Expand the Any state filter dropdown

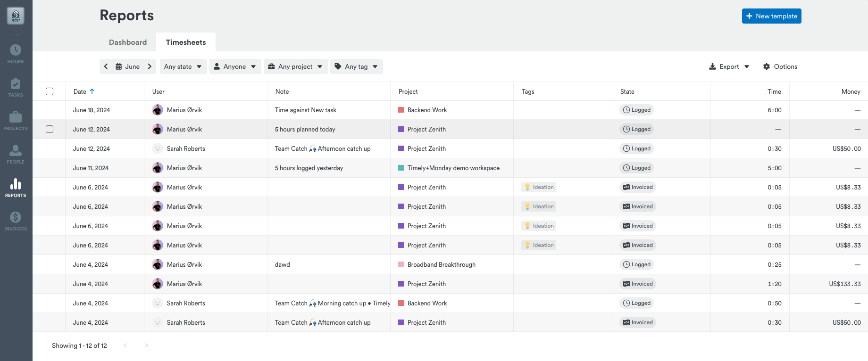pos(183,66)
